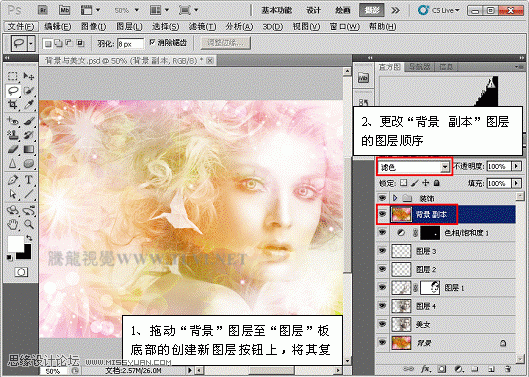Select the Quick Selection tool
The height and width of the screenshot is (377, 529).
(x=29, y=90)
